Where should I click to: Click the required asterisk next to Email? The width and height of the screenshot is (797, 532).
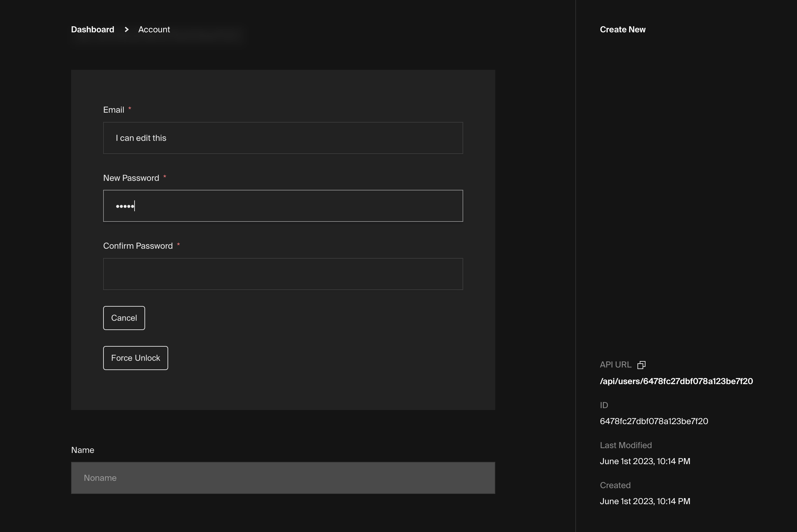point(130,109)
